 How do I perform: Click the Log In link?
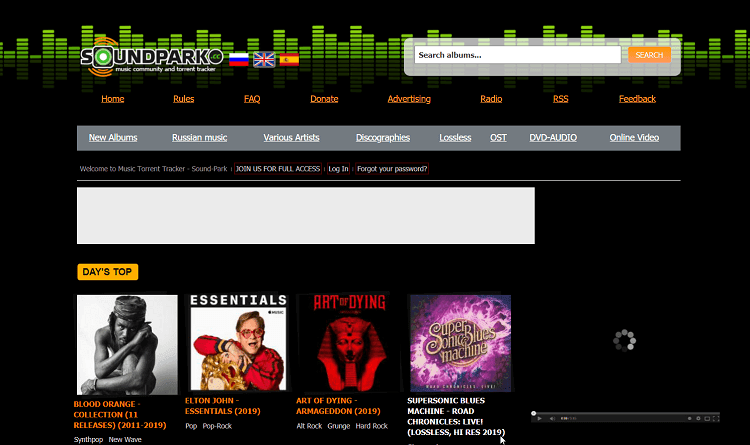pyautogui.click(x=338, y=169)
